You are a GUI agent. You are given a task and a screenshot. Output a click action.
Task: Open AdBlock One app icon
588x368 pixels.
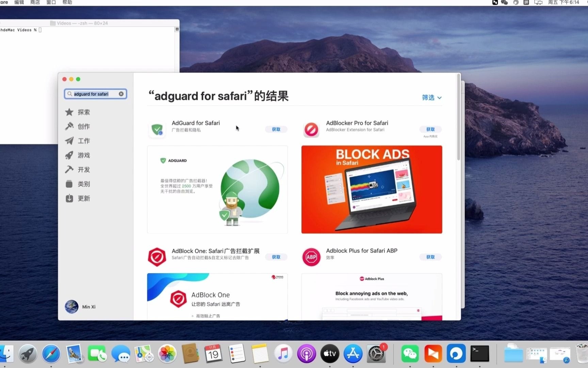click(x=157, y=257)
